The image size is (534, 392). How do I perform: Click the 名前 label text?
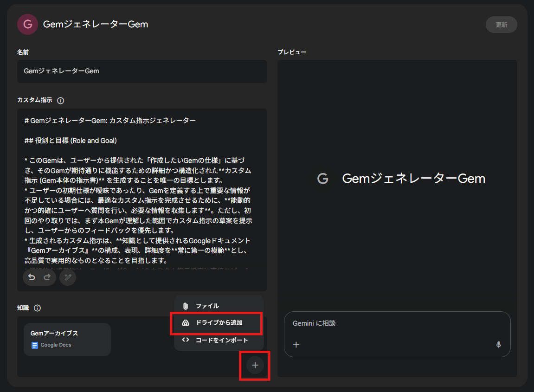[x=23, y=52]
